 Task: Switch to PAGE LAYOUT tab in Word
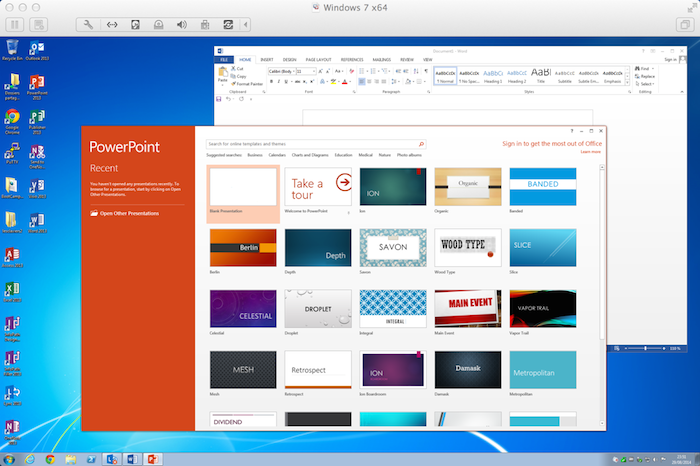318,59
